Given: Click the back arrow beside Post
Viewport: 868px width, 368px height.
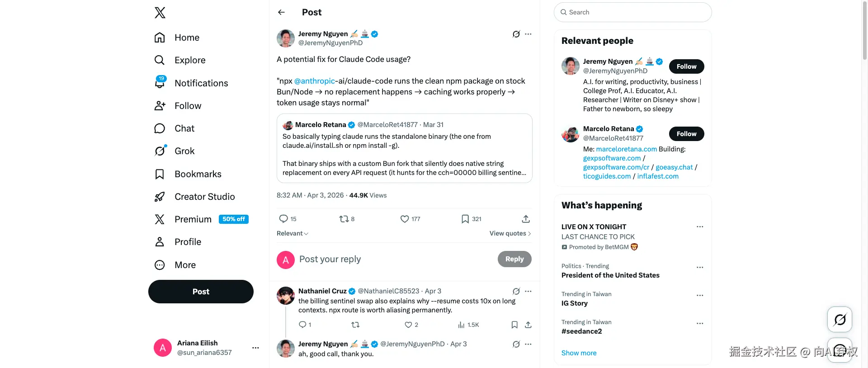Looking at the screenshot, I should 282,12.
